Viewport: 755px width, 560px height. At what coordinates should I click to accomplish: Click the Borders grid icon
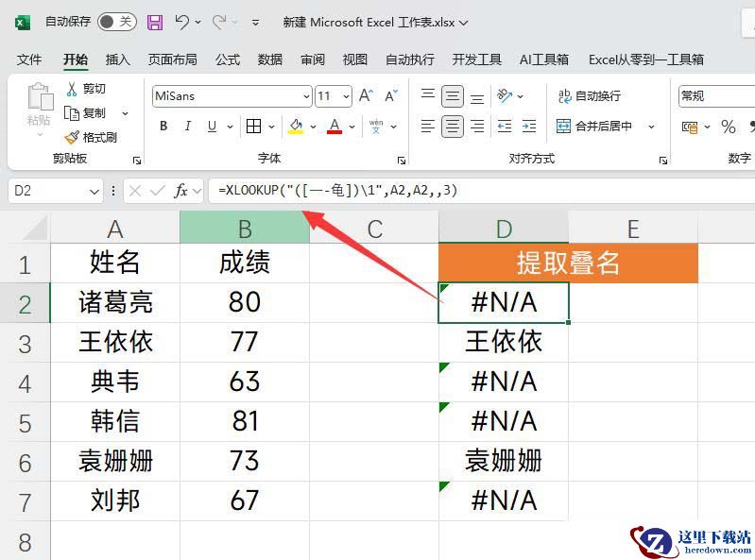(x=254, y=126)
